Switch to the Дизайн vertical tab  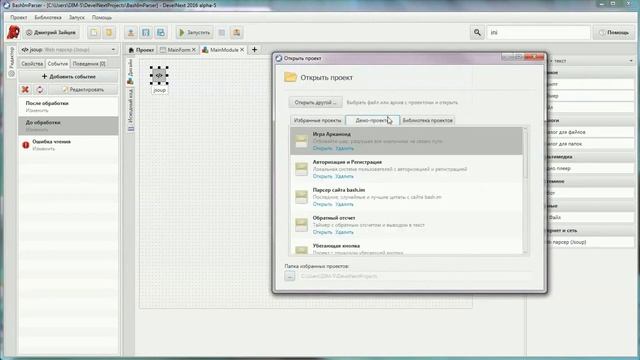pos(130,71)
